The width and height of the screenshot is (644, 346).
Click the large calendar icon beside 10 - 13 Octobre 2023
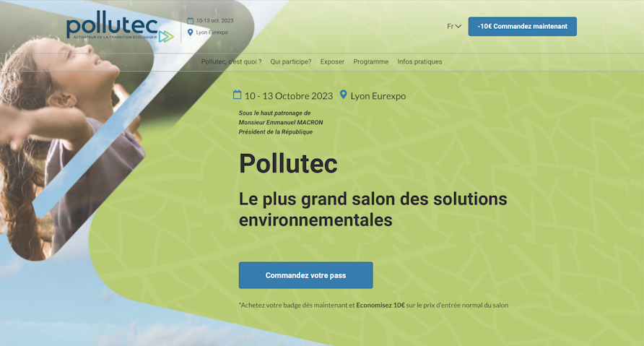click(x=237, y=95)
